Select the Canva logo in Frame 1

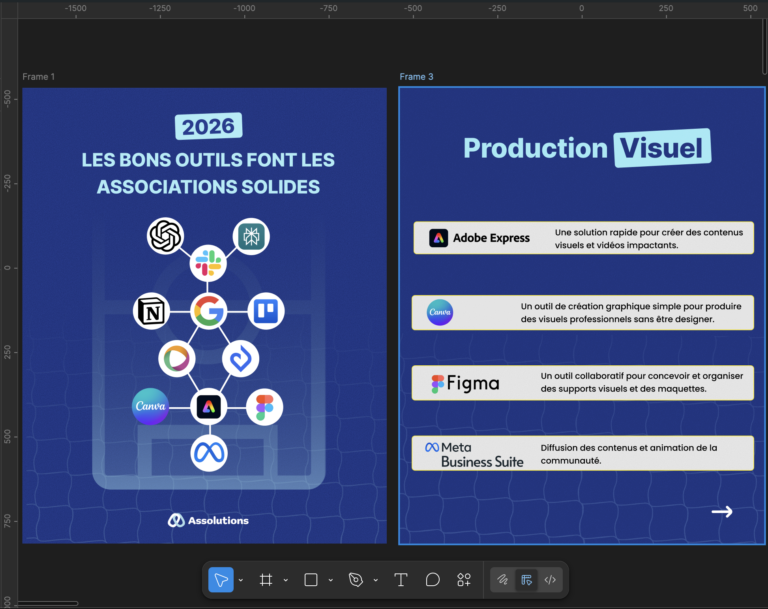[150, 406]
